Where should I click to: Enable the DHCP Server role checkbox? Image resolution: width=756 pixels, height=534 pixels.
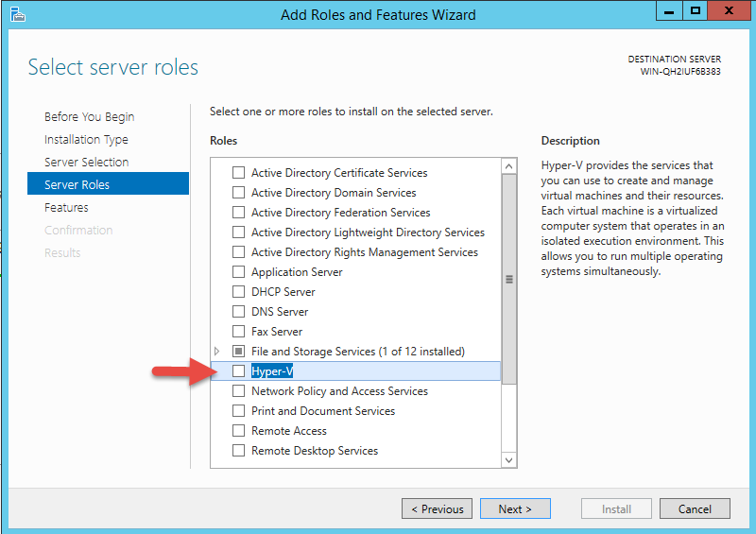[238, 292]
